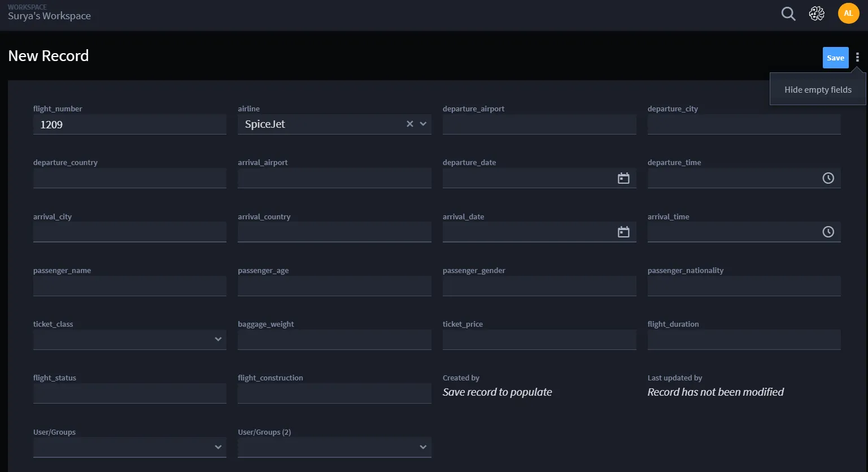
Task: Expand the airline dropdown arrow
Action: tap(423, 124)
